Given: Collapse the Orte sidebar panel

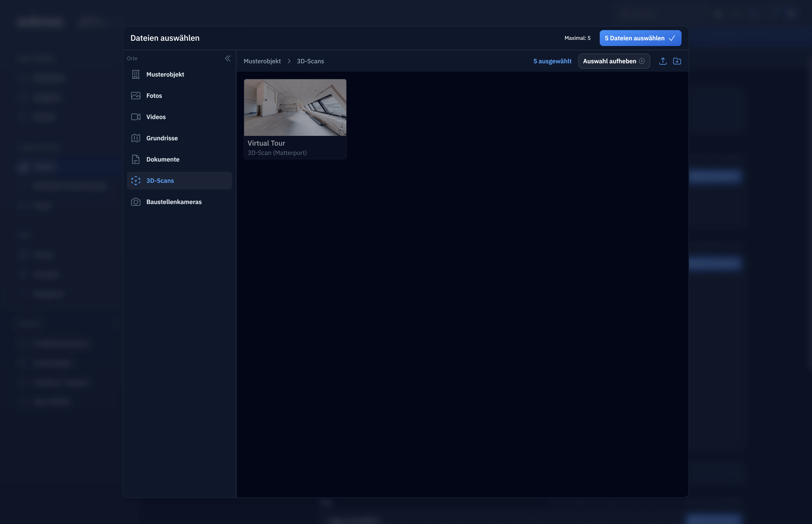Looking at the screenshot, I should (228, 58).
